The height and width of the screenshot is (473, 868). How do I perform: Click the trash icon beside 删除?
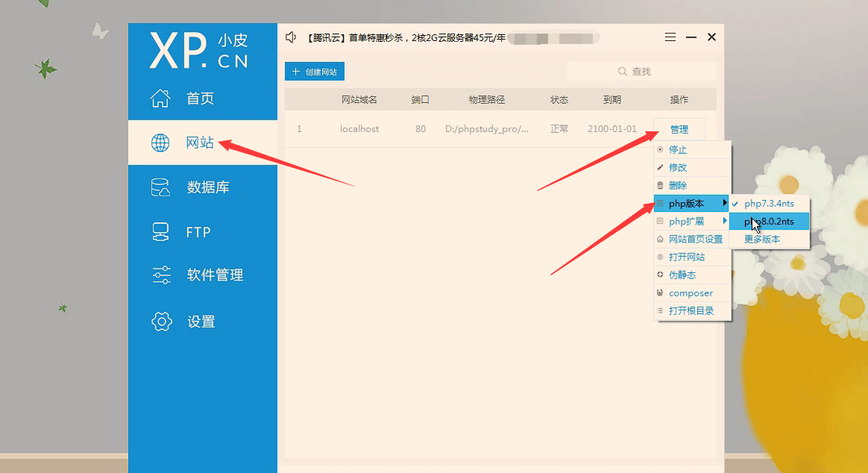click(x=660, y=185)
